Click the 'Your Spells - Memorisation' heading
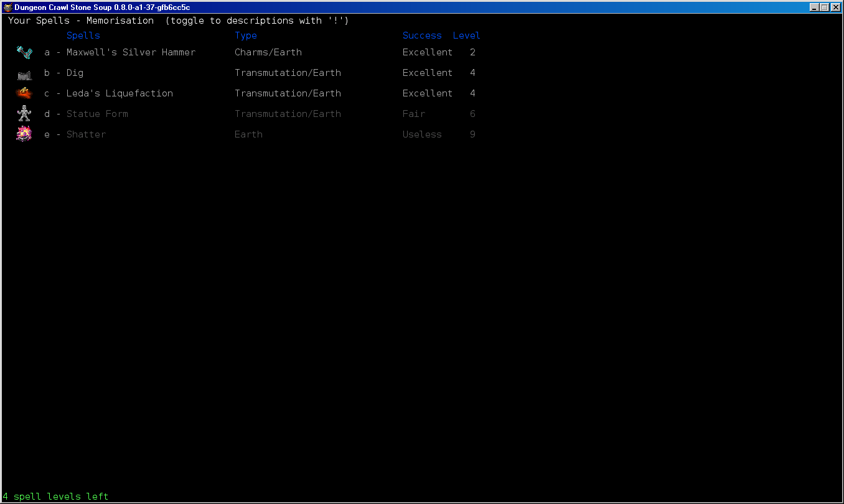The image size is (844, 504). tap(81, 21)
